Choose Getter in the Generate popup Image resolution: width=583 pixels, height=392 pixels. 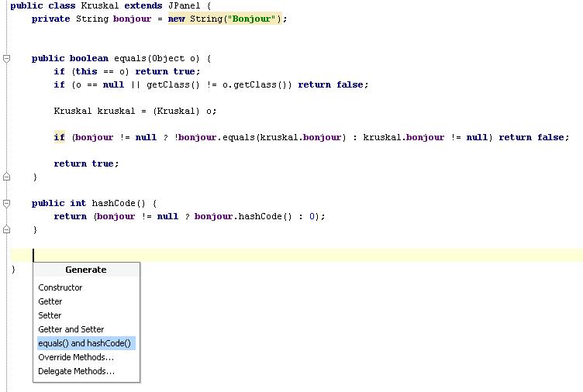[x=50, y=301]
